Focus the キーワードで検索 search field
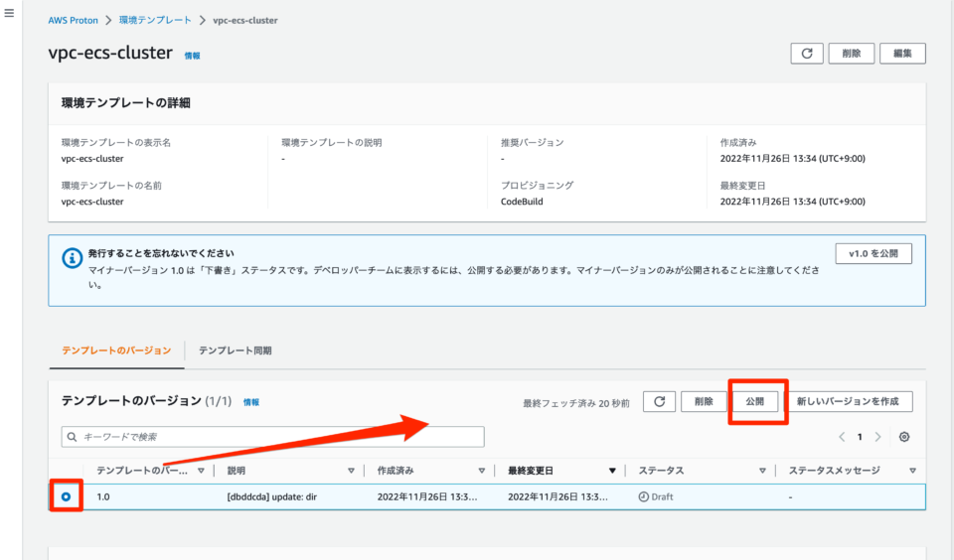Image resolution: width=954 pixels, height=560 pixels. (x=272, y=437)
